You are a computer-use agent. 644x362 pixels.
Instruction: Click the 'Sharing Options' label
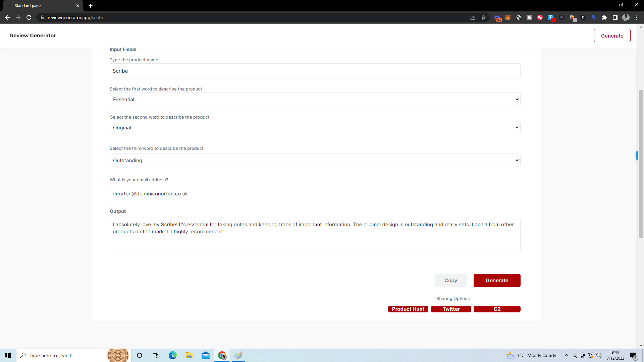pos(453,298)
